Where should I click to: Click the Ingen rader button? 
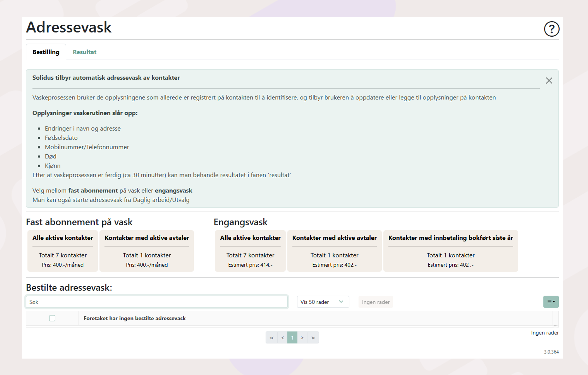click(375, 302)
